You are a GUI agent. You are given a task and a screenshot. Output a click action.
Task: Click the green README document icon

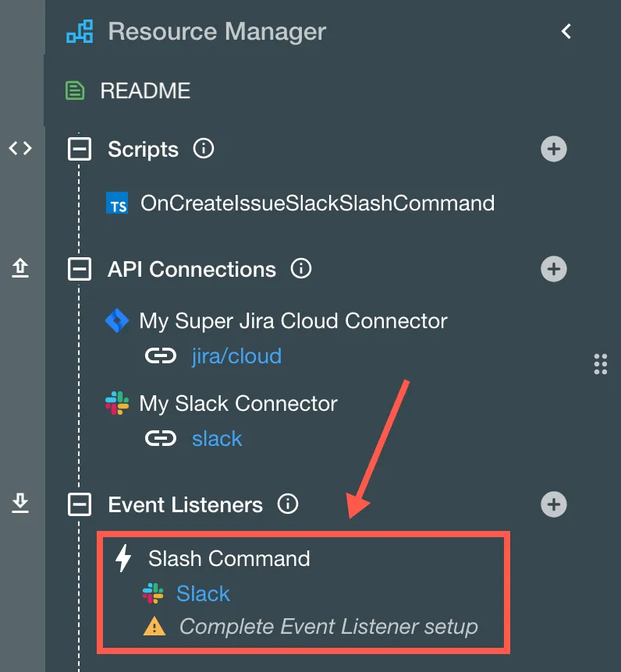point(75,90)
